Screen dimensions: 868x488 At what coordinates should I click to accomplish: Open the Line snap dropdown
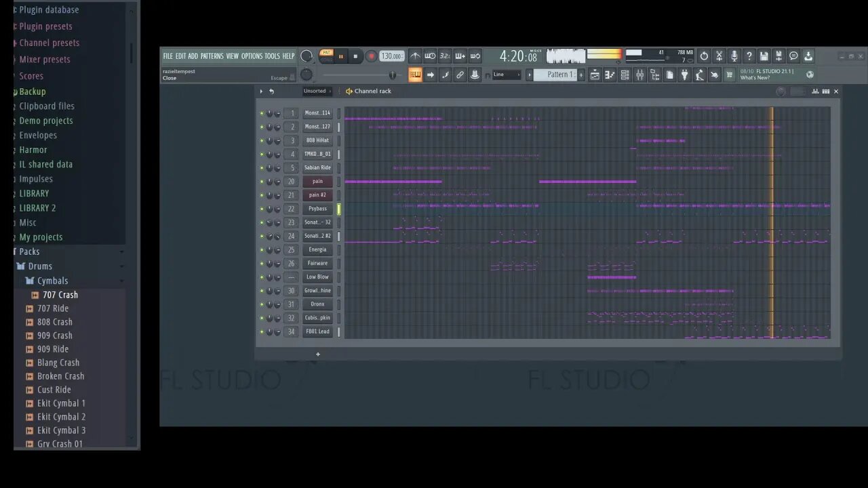point(507,75)
